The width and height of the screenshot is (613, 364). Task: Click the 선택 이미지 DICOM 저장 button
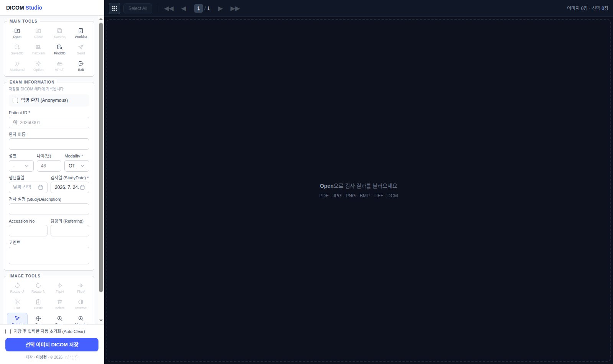52,345
